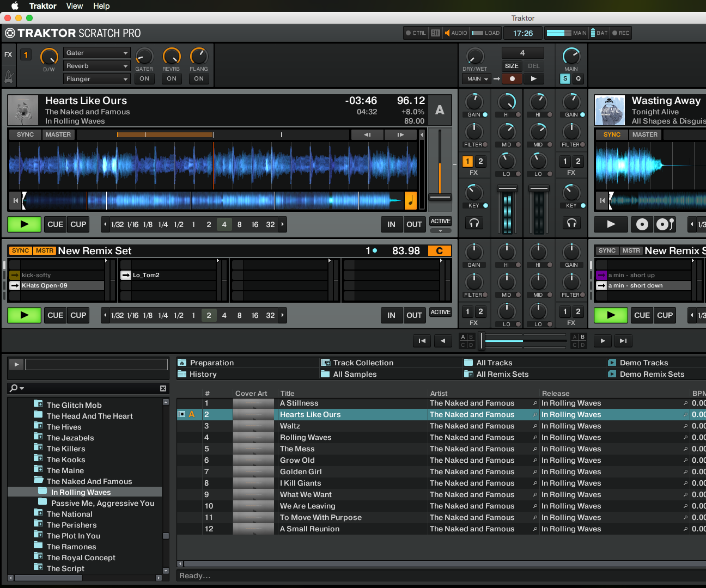Open the loop recorder MAIN source dropdown

point(477,79)
